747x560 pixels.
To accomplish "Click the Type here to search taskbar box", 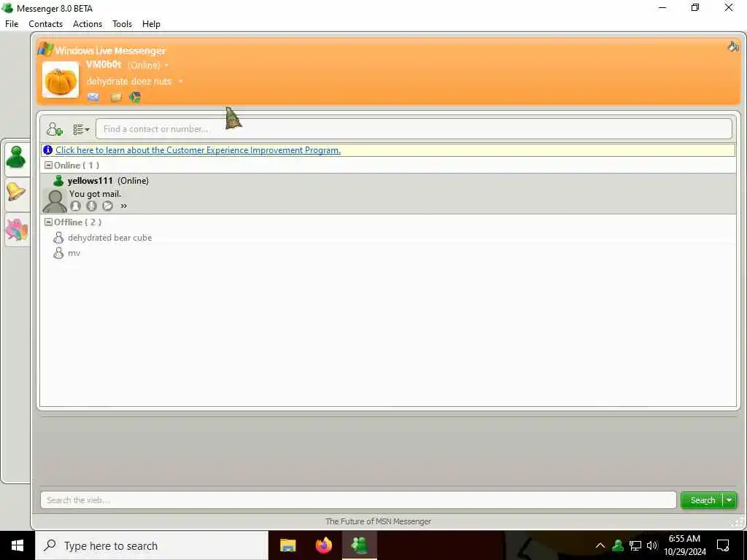I will click(x=152, y=545).
